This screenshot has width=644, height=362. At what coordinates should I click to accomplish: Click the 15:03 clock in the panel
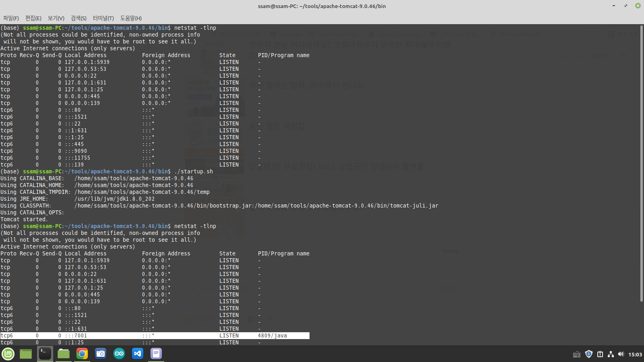(635, 354)
